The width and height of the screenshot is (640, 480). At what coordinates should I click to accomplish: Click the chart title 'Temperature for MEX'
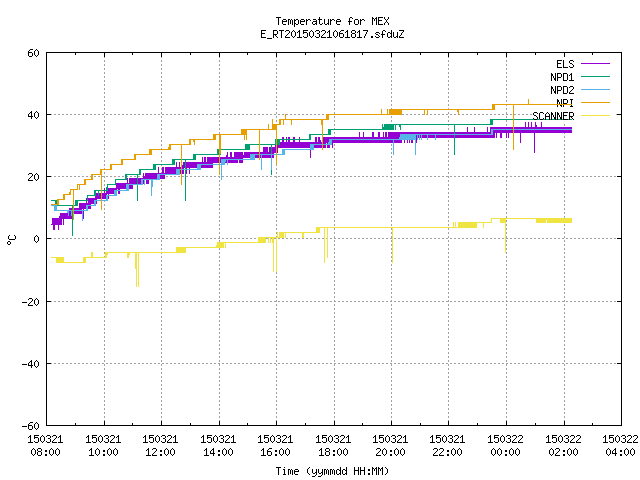[x=332, y=21]
